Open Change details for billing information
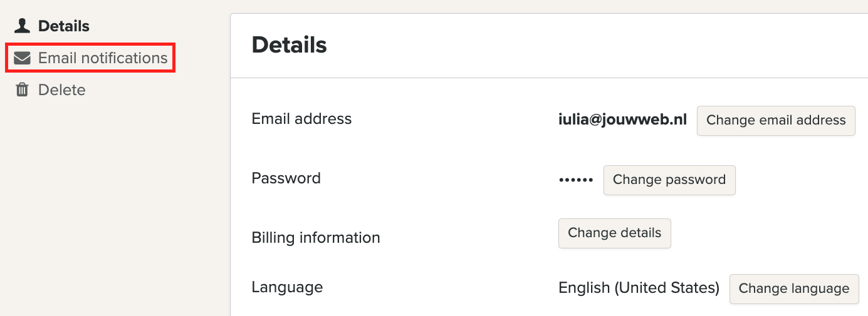The width and height of the screenshot is (868, 316). [614, 233]
